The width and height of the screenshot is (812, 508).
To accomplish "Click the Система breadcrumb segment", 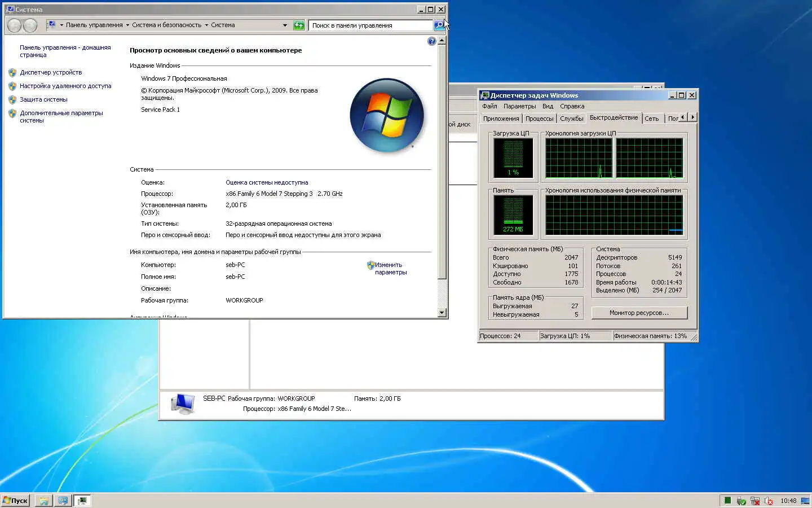I will [x=223, y=25].
